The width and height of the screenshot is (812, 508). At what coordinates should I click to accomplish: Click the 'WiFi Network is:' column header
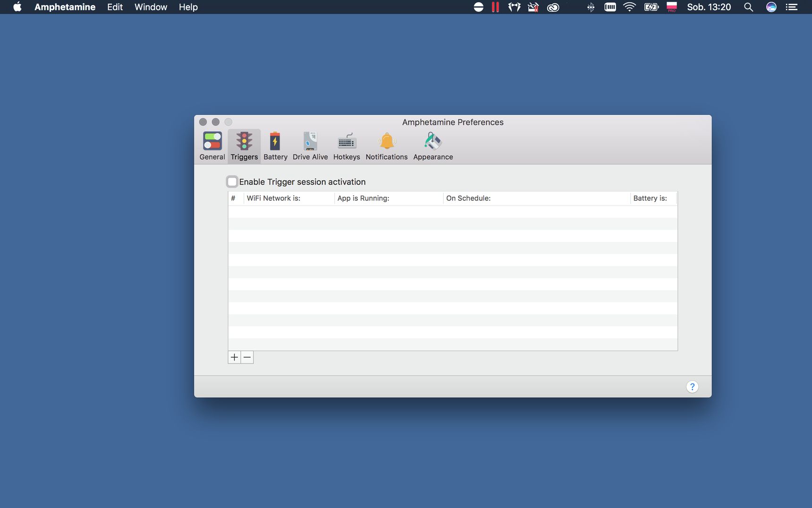point(288,198)
